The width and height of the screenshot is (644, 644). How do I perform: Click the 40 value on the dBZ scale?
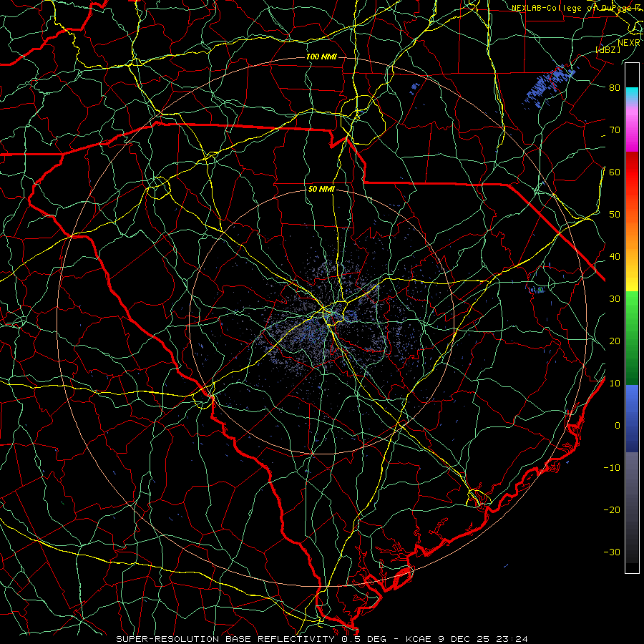click(615, 257)
